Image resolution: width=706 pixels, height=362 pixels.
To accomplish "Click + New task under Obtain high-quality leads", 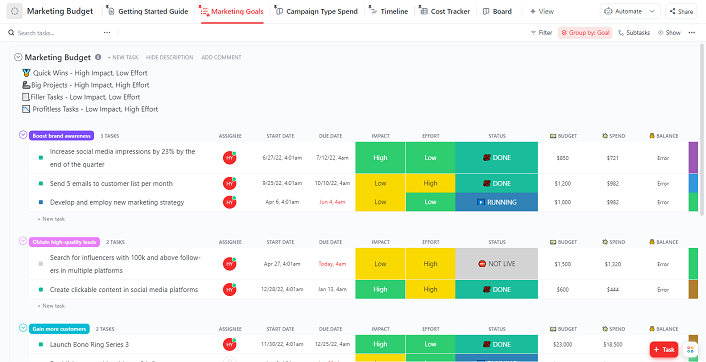I will tap(51, 306).
